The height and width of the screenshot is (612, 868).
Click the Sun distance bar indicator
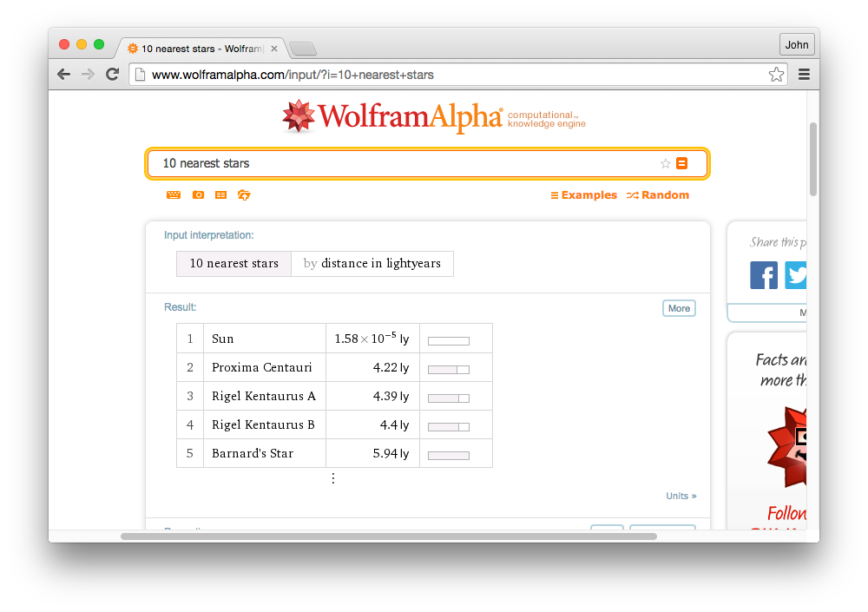(449, 341)
